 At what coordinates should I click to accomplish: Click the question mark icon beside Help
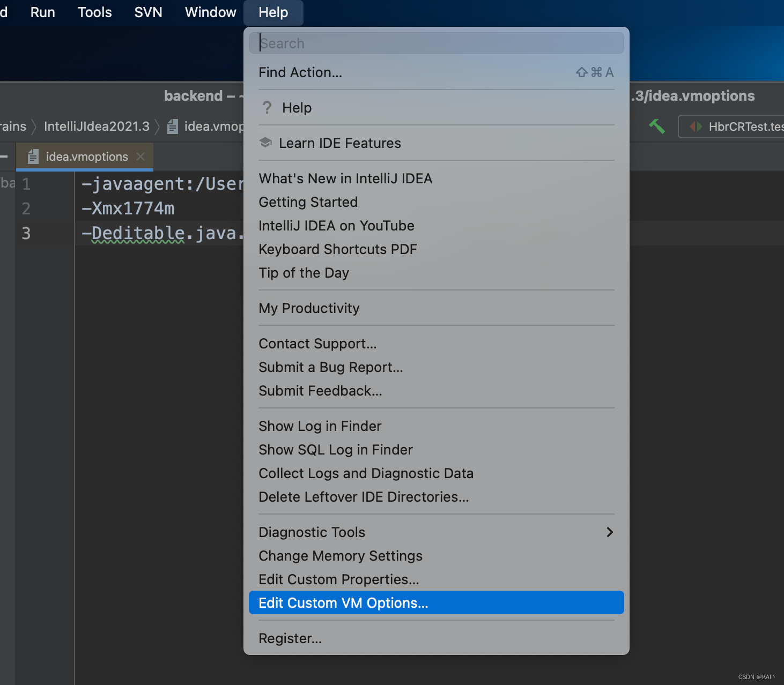click(x=267, y=108)
